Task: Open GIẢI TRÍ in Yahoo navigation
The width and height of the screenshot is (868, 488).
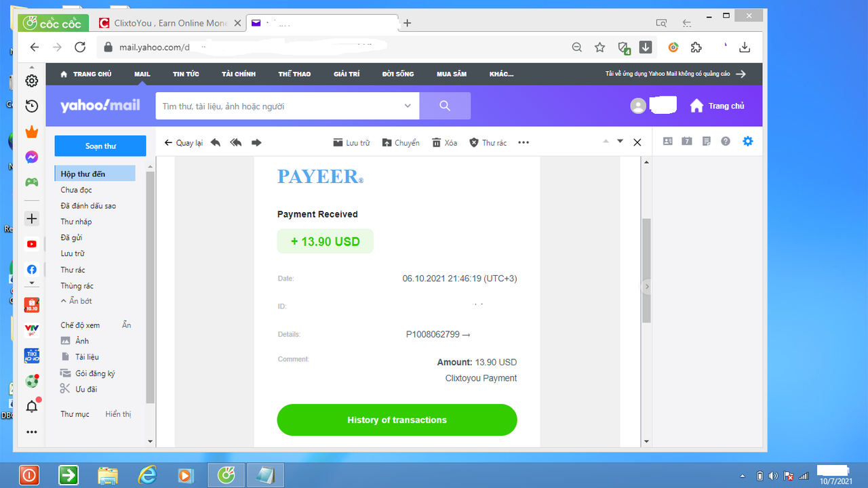Action: click(x=347, y=74)
